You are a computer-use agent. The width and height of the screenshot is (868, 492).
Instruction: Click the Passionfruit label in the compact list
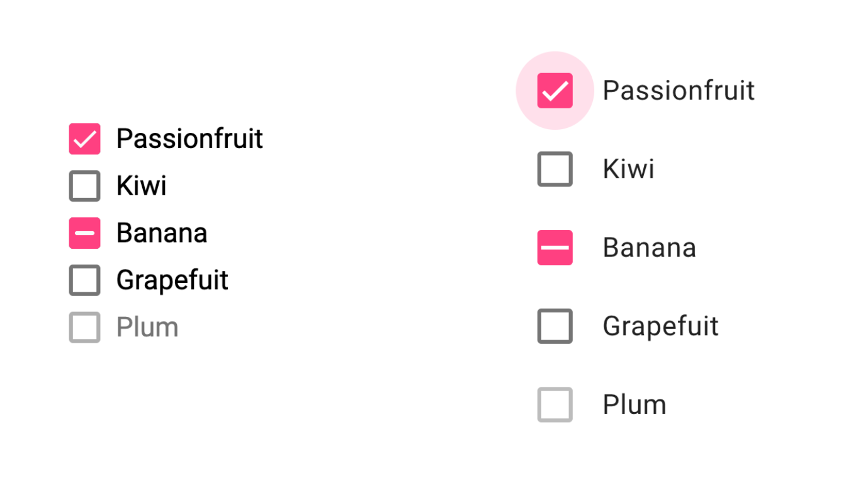189,139
